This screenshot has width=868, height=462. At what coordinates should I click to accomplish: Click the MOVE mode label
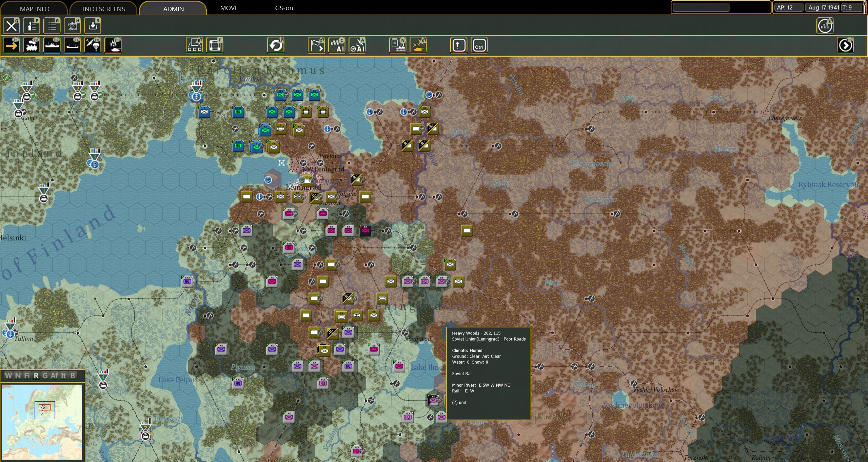[229, 8]
